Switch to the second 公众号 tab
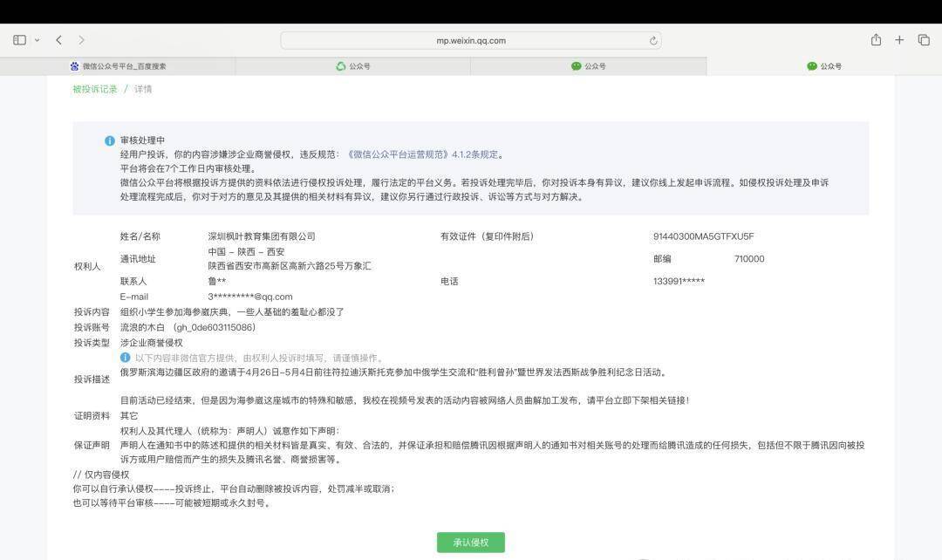942x560 pixels. tap(353, 66)
